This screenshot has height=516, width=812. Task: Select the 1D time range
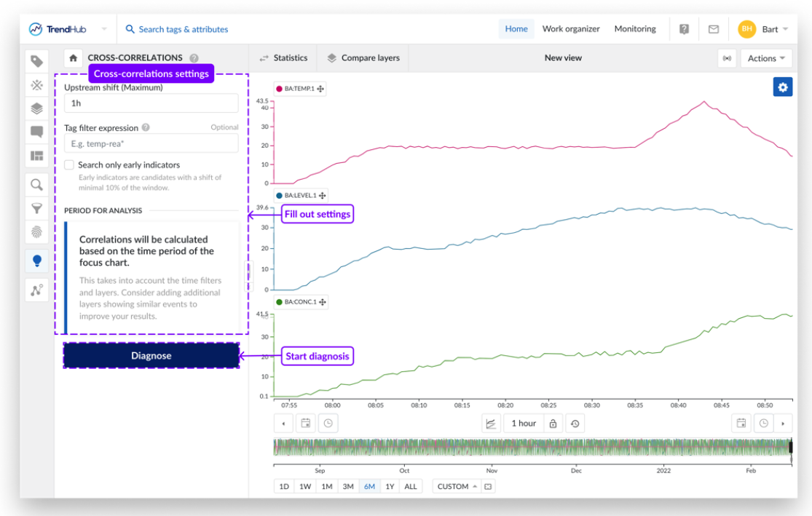[284, 486]
